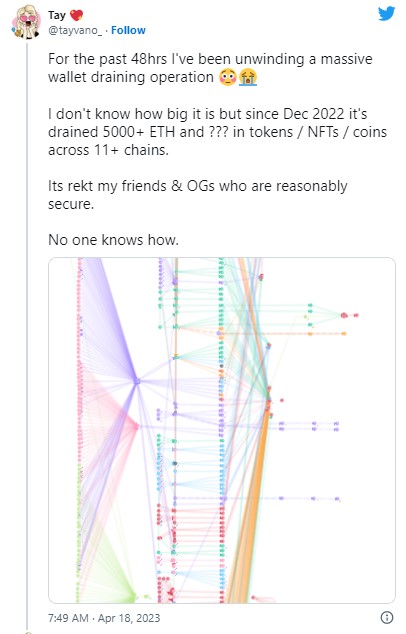The height and width of the screenshot is (634, 406).
Task: Open the wallet flow graph image
Action: click(x=222, y=430)
